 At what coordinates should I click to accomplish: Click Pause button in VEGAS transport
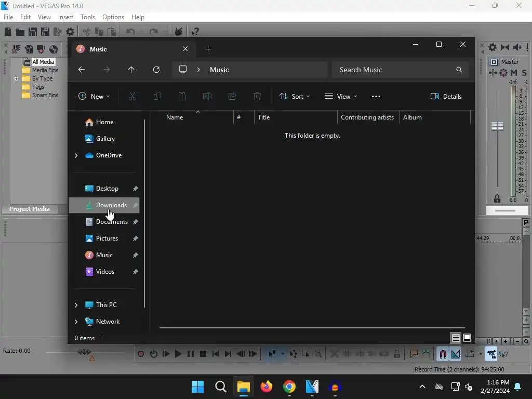(x=191, y=354)
